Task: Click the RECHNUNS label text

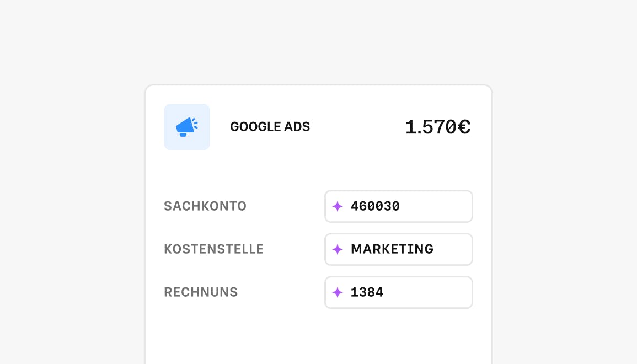Action: [201, 292]
